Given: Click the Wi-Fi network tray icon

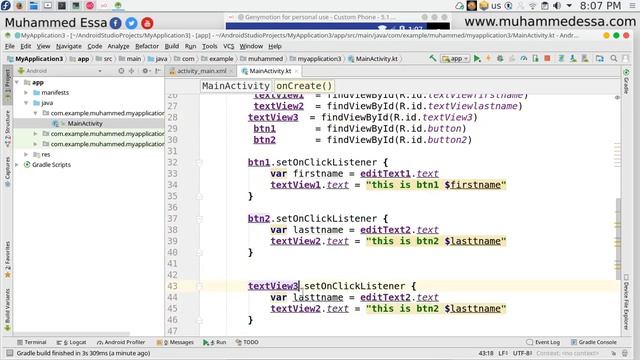Looking at the screenshot, I should (x=533, y=6).
